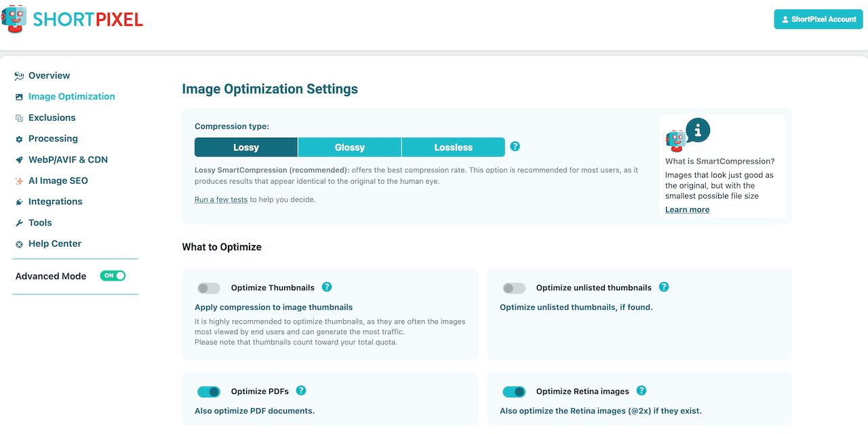868x434 pixels.
Task: Open the ShortPixel Account button
Action: (x=818, y=19)
